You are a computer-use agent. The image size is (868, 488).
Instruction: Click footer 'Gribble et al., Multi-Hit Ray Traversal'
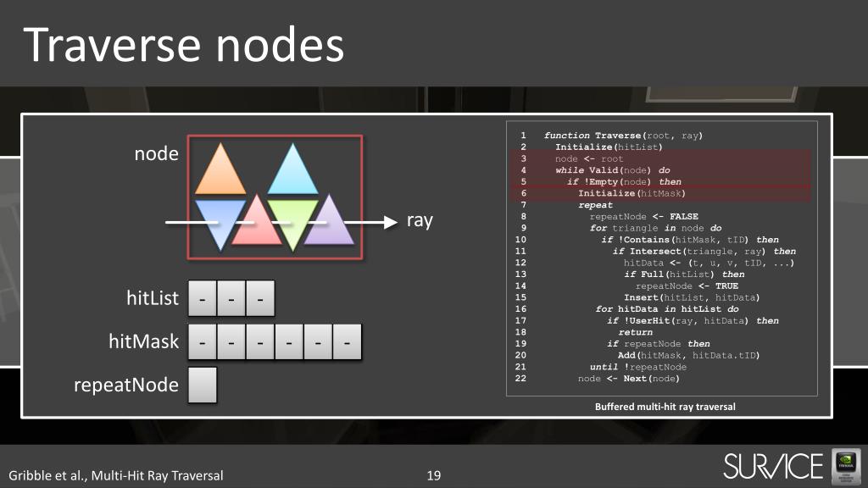click(116, 476)
